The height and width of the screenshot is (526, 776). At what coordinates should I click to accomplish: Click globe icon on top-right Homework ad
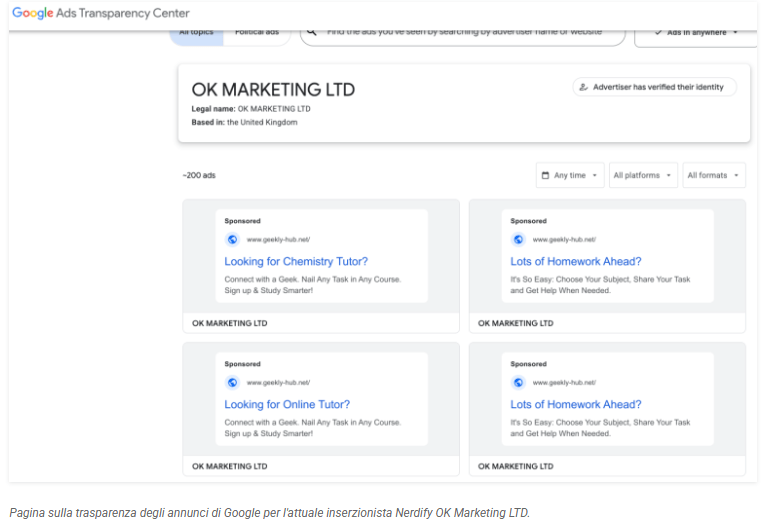(518, 239)
